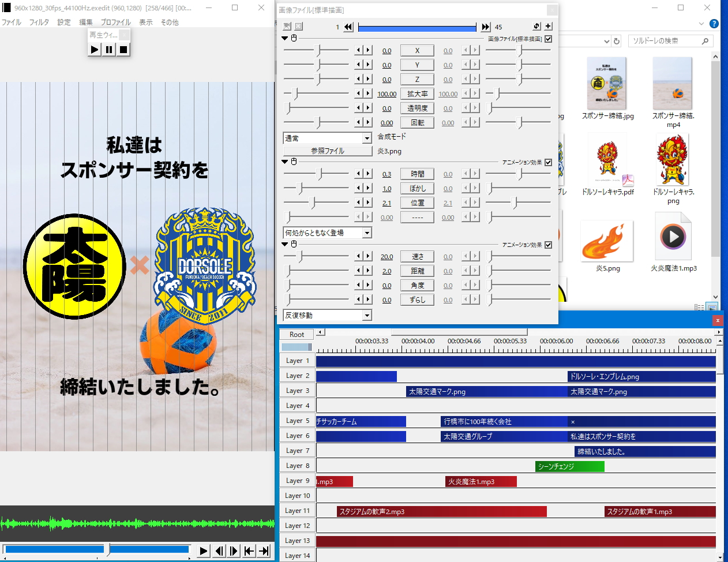Open the 何処からともなく登場 animation dropdown
This screenshot has width=728, height=562.
[x=367, y=233]
